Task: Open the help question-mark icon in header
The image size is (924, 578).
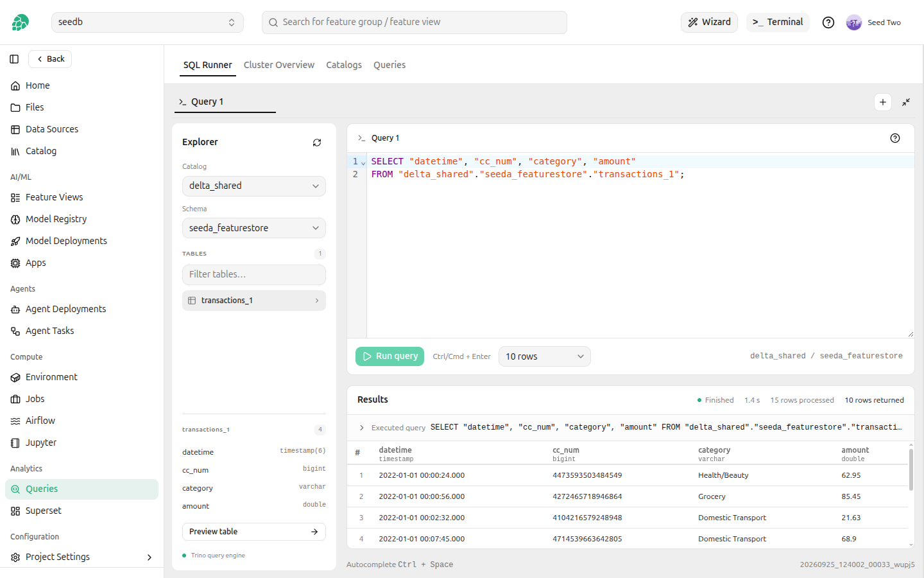Action: (828, 22)
